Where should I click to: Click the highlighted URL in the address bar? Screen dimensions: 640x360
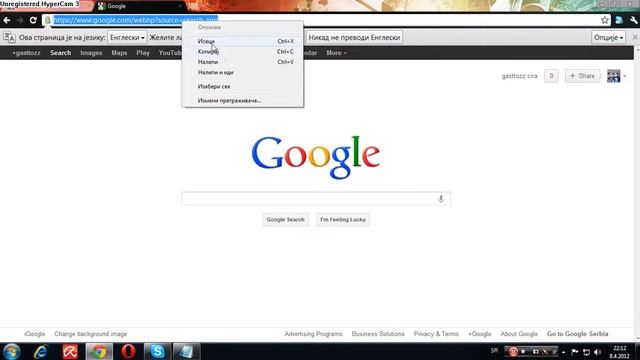136,20
